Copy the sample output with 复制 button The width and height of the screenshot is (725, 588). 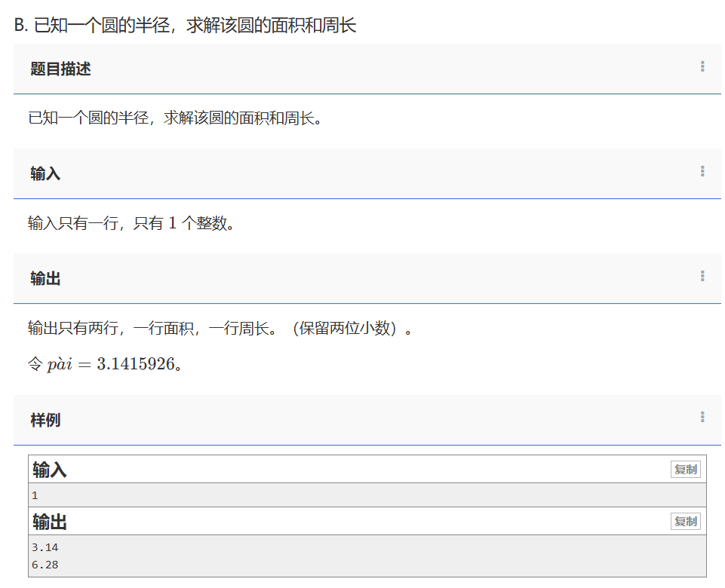[x=685, y=521]
